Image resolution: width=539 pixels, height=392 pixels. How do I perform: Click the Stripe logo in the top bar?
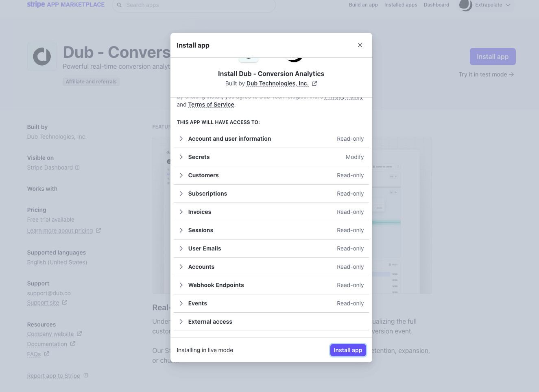36,4
